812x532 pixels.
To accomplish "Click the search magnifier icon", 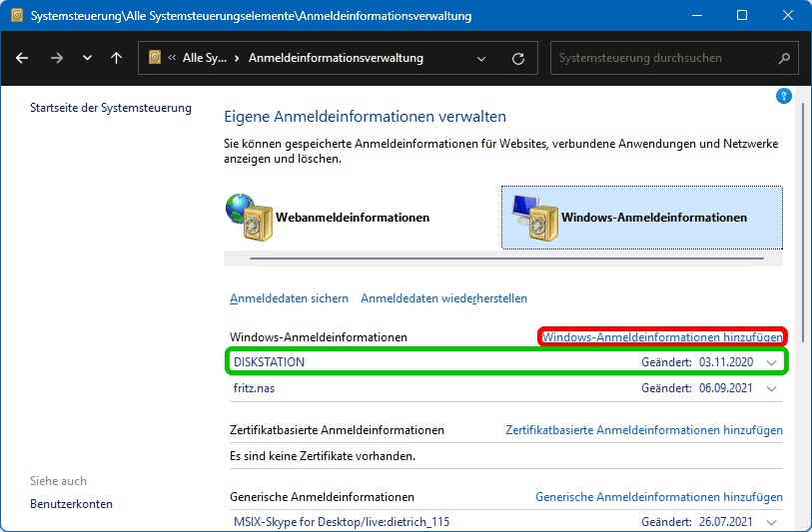I will click(x=784, y=58).
